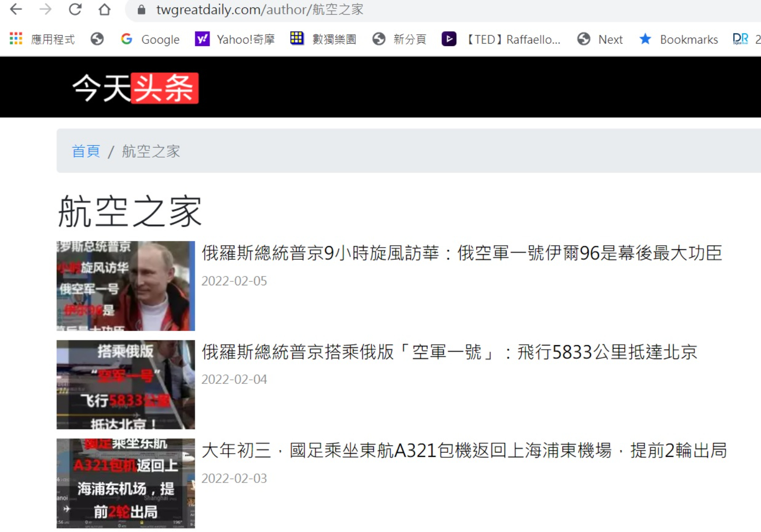The image size is (761, 532).
Task: Open Yahoo!奇摩 bookmark
Action: tap(235, 39)
